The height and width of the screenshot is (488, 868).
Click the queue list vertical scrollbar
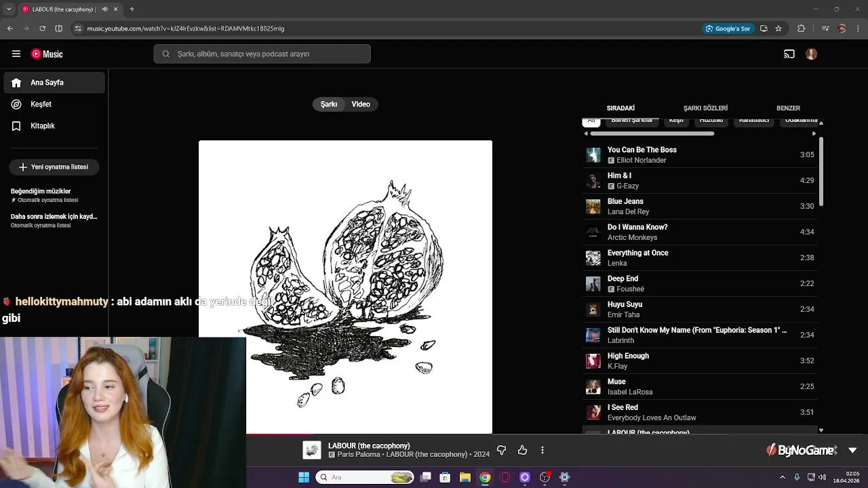coord(821,173)
